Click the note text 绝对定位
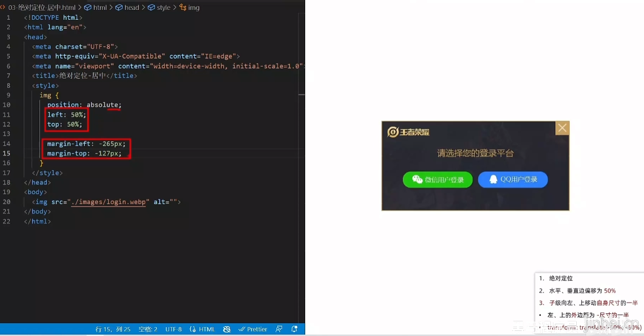This screenshot has height=336, width=644. pyautogui.click(x=561, y=278)
